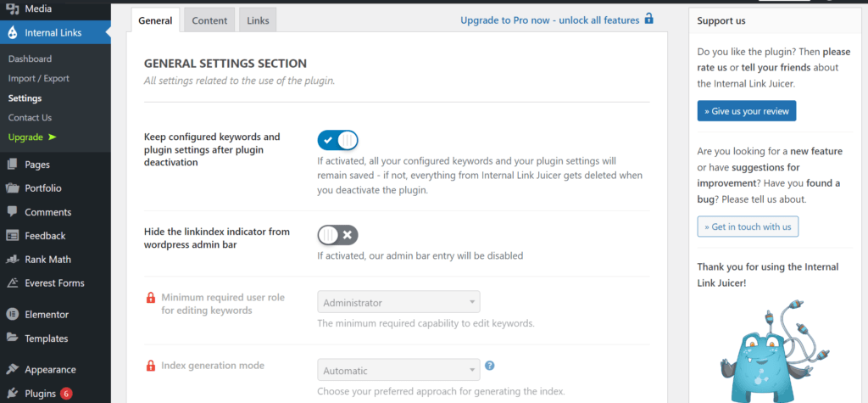This screenshot has height=403, width=868.
Task: Click the Comments bubble icon
Action: point(12,212)
